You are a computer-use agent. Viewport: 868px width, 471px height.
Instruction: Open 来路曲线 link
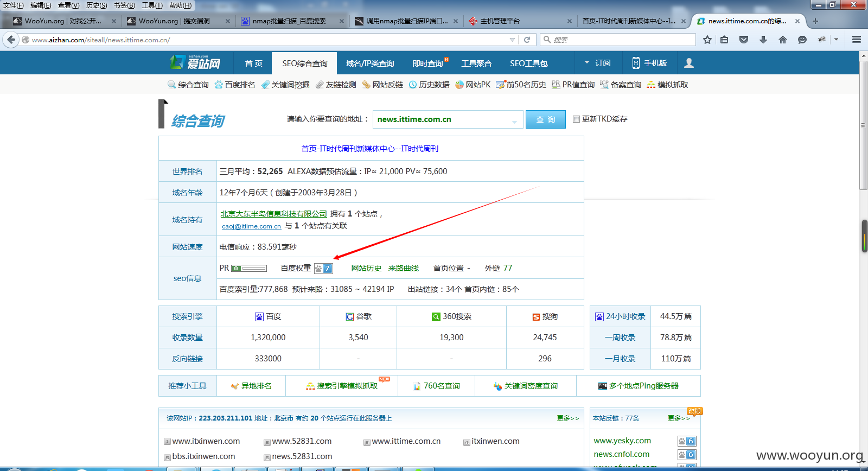click(x=404, y=268)
